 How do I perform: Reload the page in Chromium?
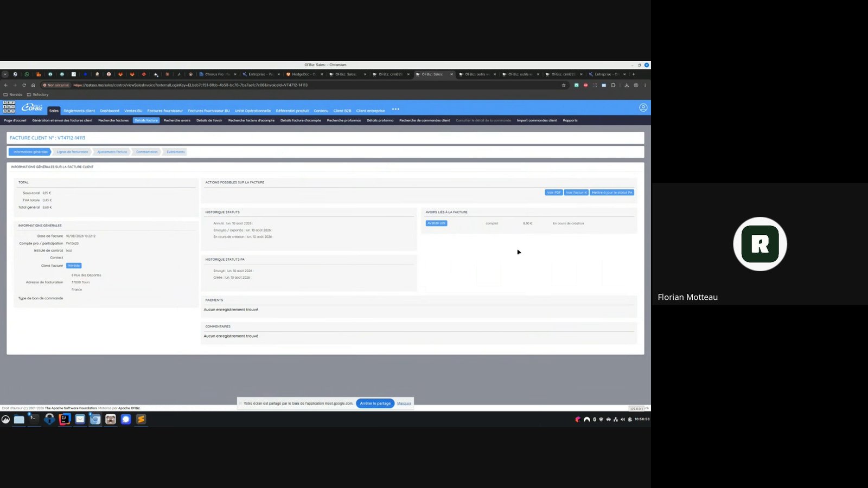(24, 85)
